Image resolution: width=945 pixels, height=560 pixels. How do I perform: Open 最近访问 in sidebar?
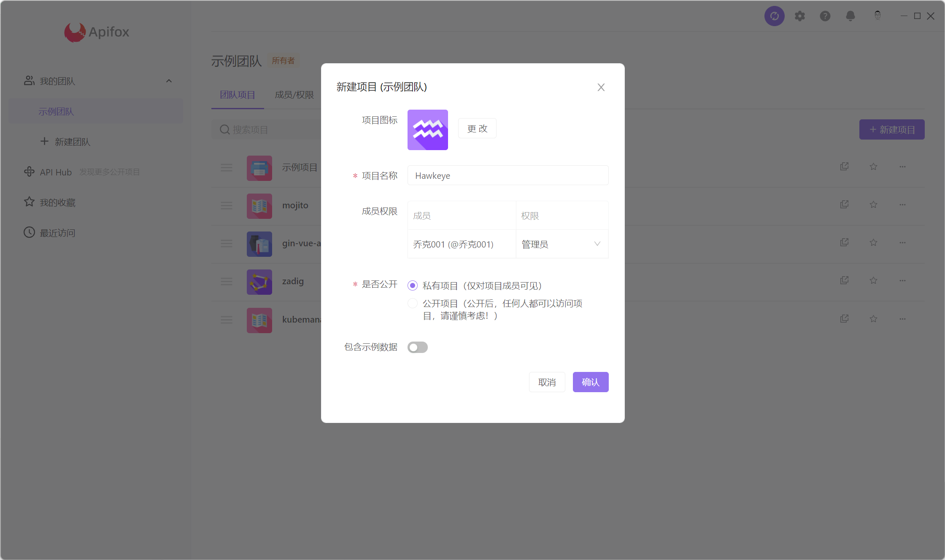coord(50,233)
